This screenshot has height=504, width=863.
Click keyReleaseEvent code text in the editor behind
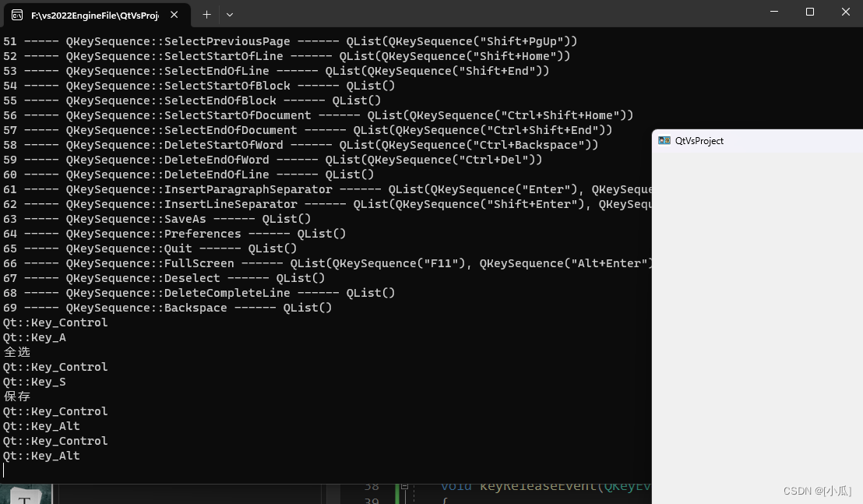coord(537,487)
